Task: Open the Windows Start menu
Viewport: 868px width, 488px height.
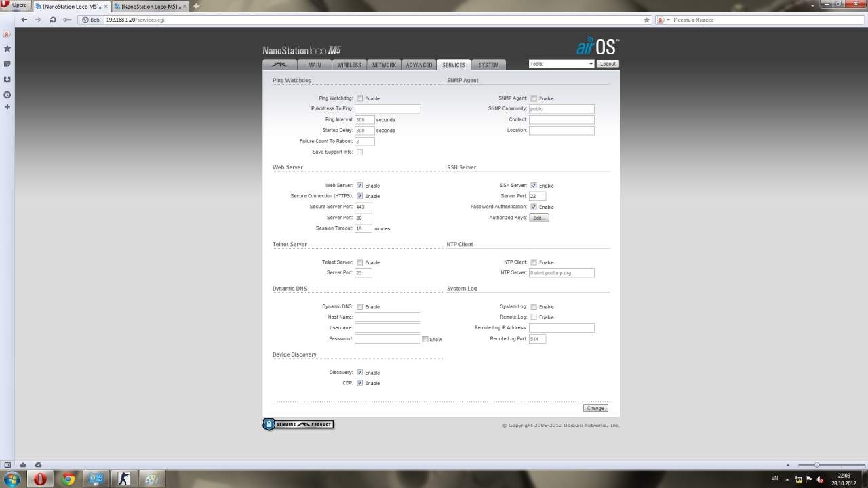Action: (13, 479)
